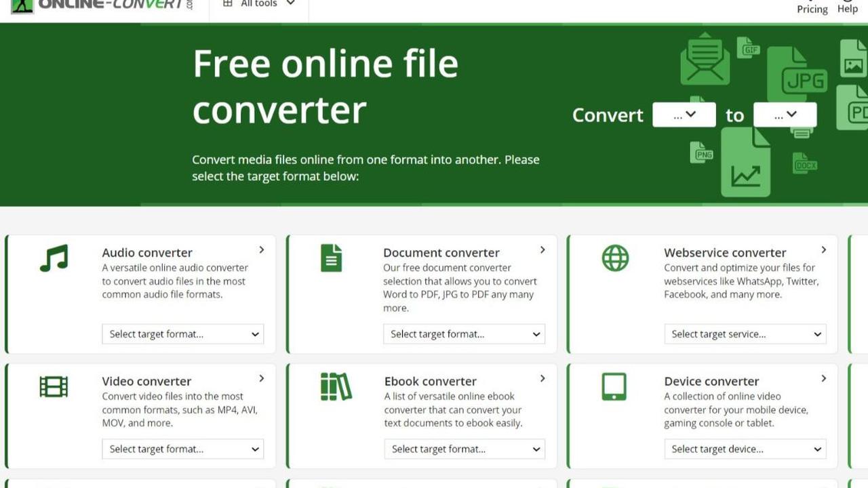
Task: Expand Webservice converter target service dropdown
Action: coord(745,333)
